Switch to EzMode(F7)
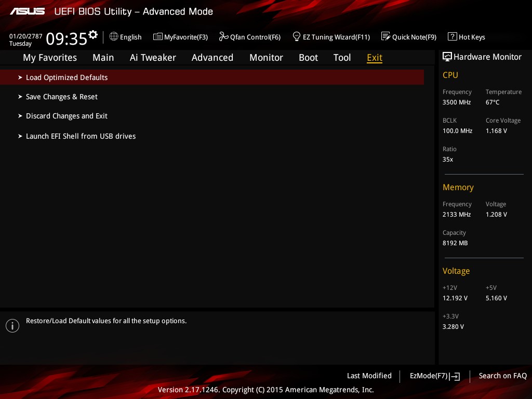 coord(429,376)
